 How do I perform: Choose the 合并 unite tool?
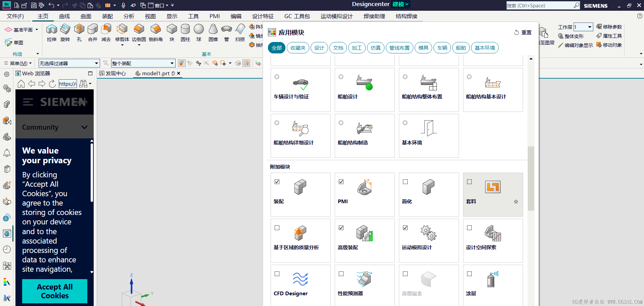pos(93,33)
